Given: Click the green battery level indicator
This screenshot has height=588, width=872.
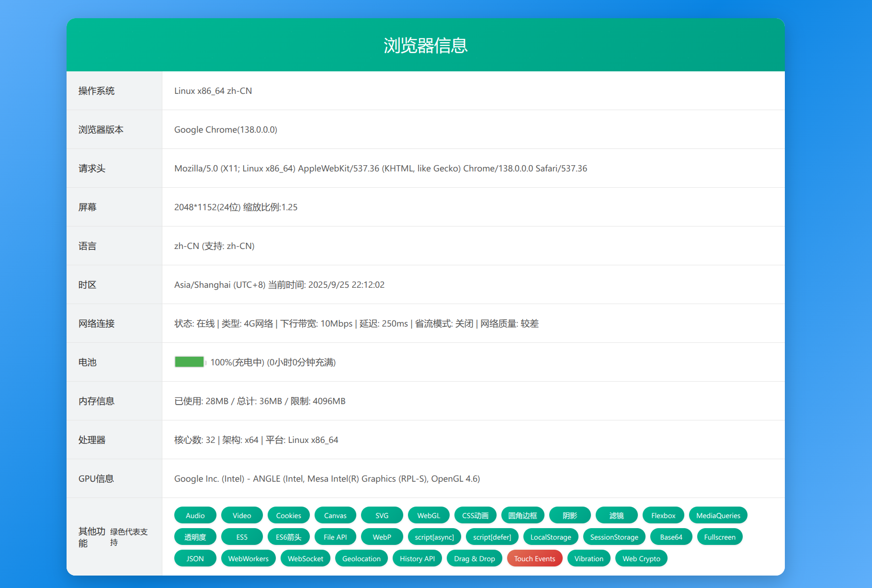Looking at the screenshot, I should 190,362.
